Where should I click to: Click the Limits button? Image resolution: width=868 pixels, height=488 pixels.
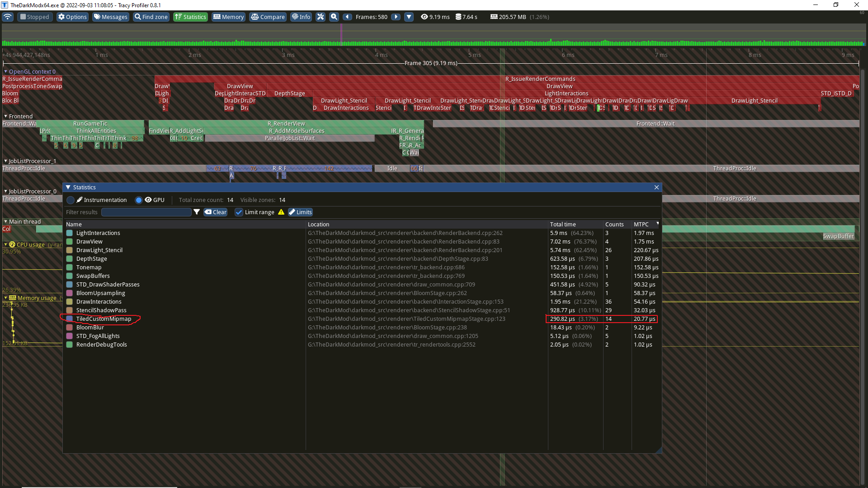[x=300, y=212]
